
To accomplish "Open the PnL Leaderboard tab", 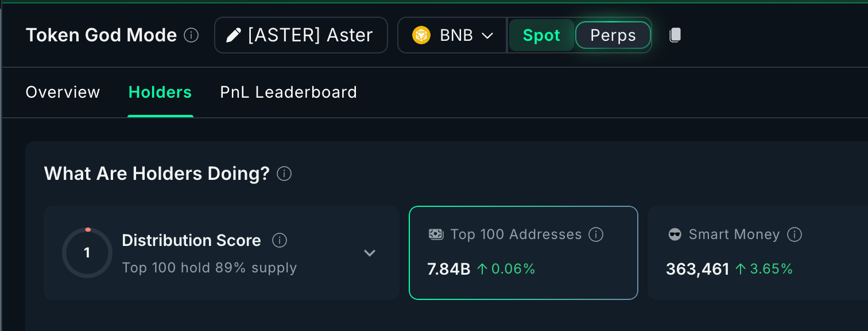I will (x=288, y=92).
